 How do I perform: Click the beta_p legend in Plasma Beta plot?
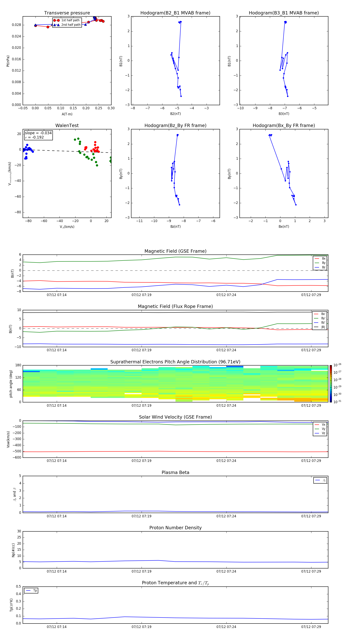(320, 480)
